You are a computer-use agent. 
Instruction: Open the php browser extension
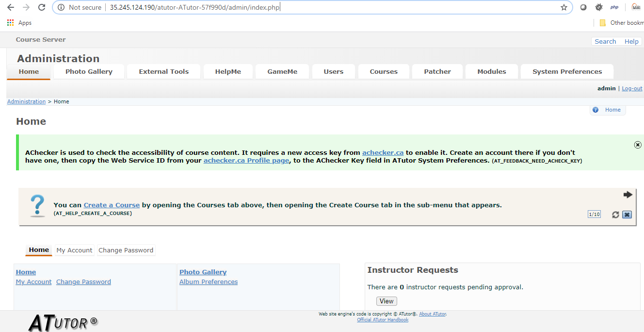coord(614,7)
